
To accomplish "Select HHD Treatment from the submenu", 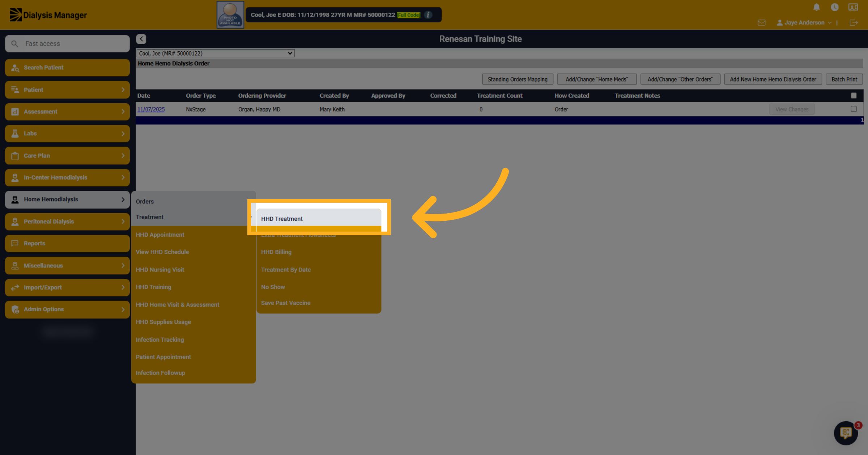I will click(319, 219).
